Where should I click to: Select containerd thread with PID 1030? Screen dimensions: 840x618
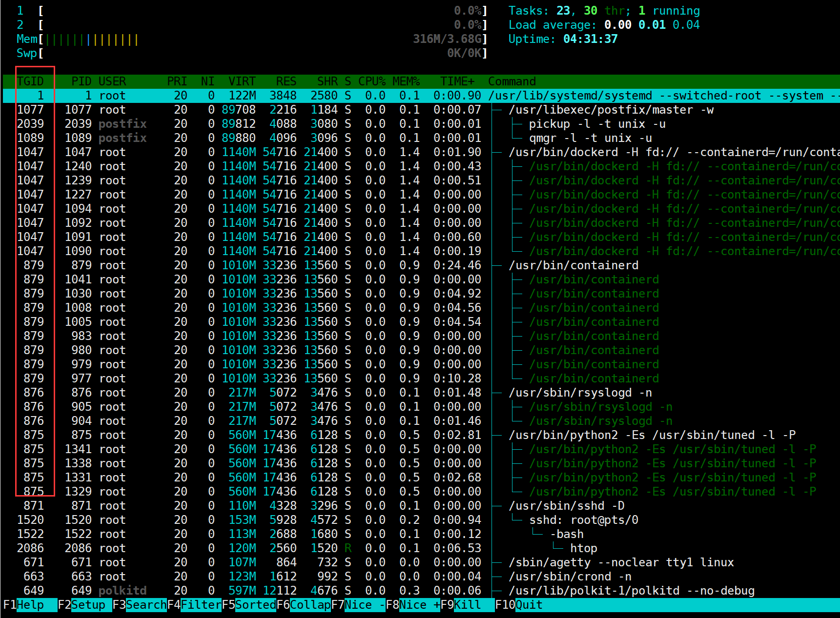click(x=421, y=294)
